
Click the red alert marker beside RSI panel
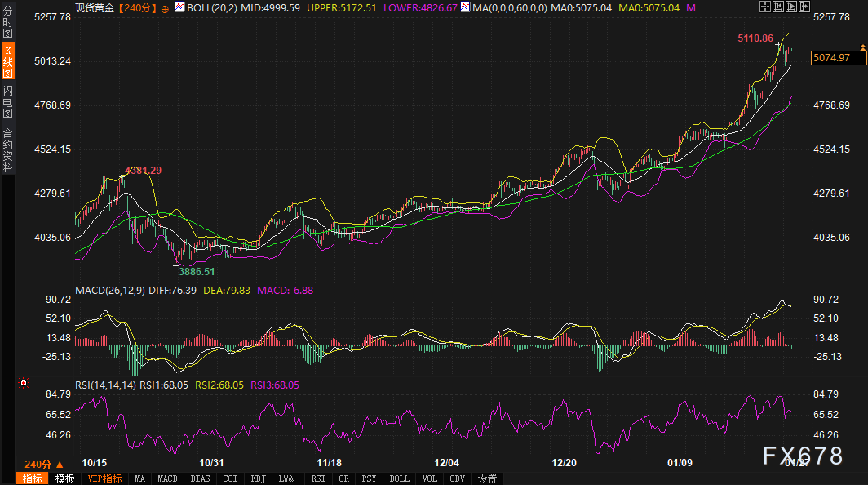coord(24,382)
